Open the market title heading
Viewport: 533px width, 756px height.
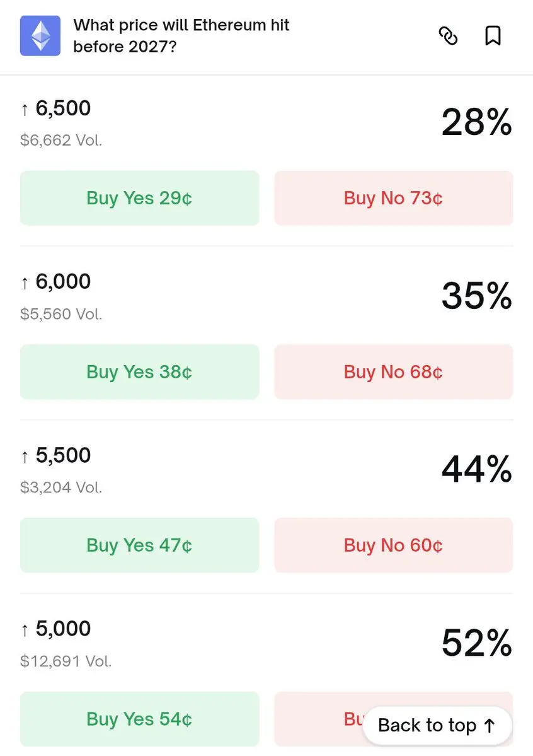(181, 36)
